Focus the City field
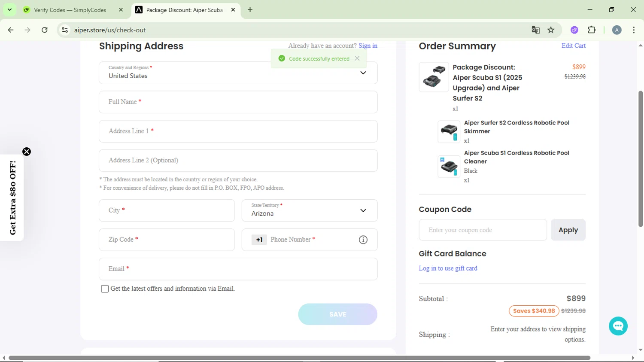Image resolution: width=644 pixels, height=362 pixels. [x=167, y=210]
